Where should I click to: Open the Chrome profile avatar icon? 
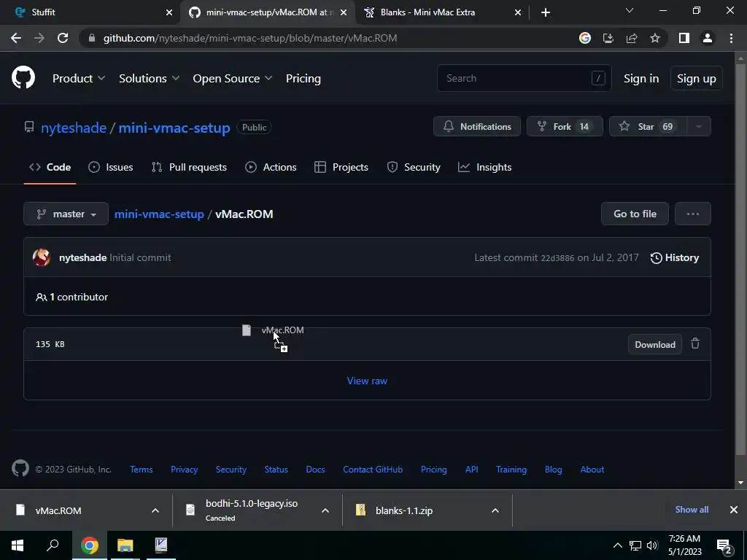click(708, 38)
